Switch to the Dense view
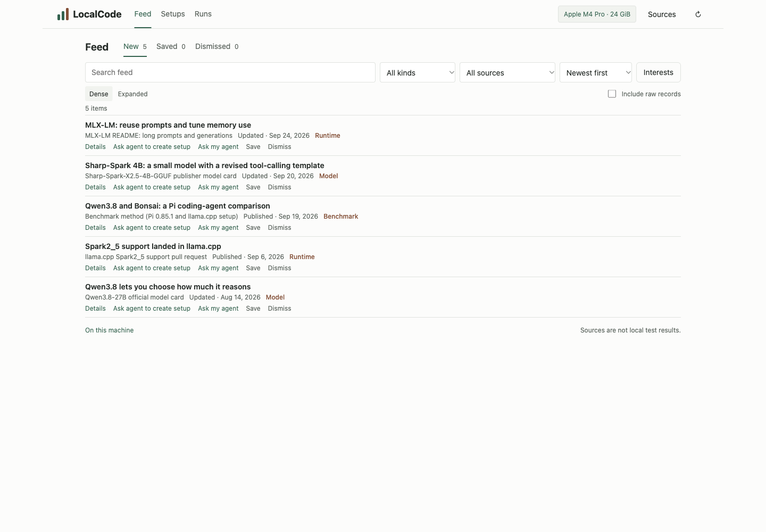Viewport: 766px width, 532px height. coord(99,94)
